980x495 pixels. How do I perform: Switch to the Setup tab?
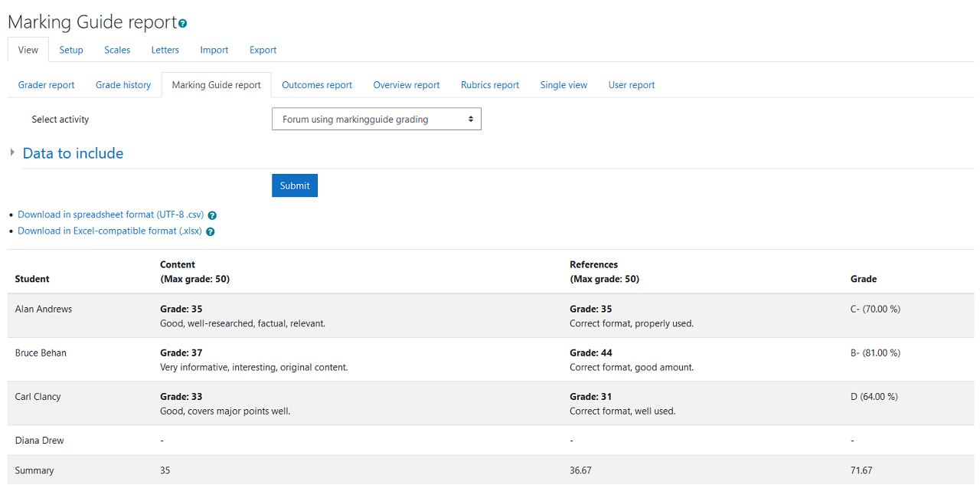tap(71, 49)
